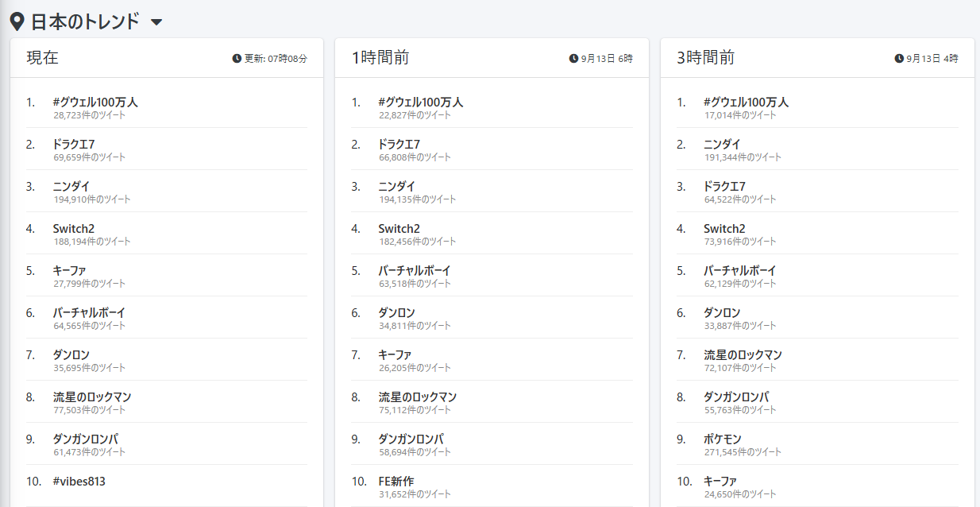Image resolution: width=980 pixels, height=507 pixels.
Task: Select バーチャルボーイ in the 1時間前 column
Action: (x=414, y=271)
